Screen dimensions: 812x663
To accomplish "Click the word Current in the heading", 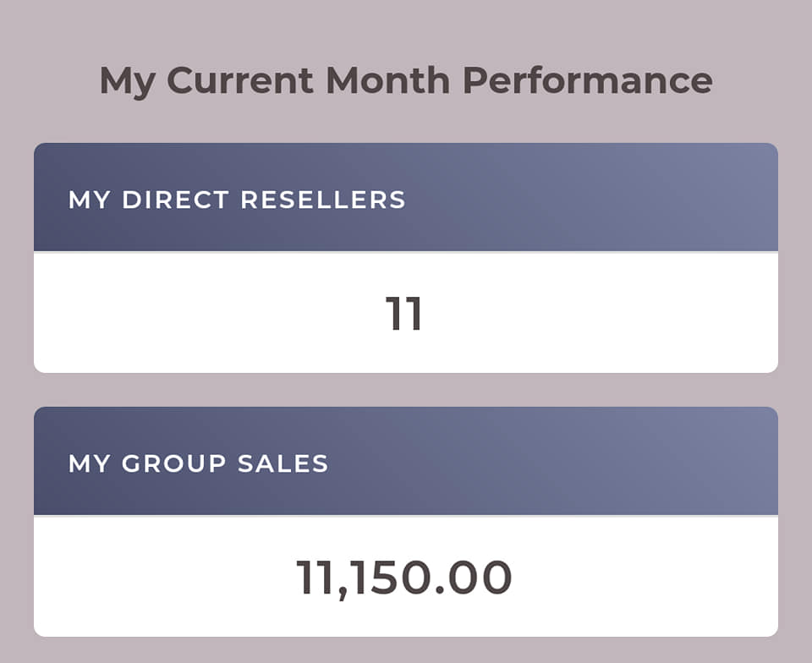I will (x=239, y=80).
